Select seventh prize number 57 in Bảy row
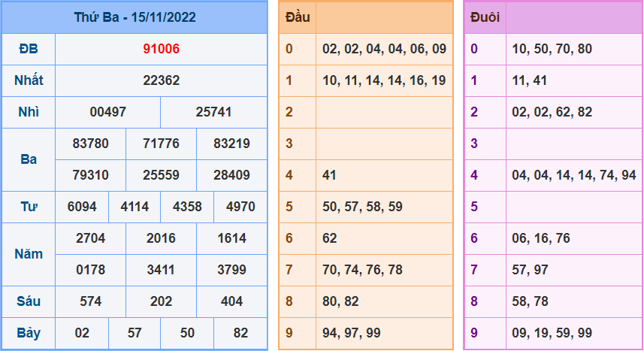Screen dimensions: 644x351 pos(135,333)
